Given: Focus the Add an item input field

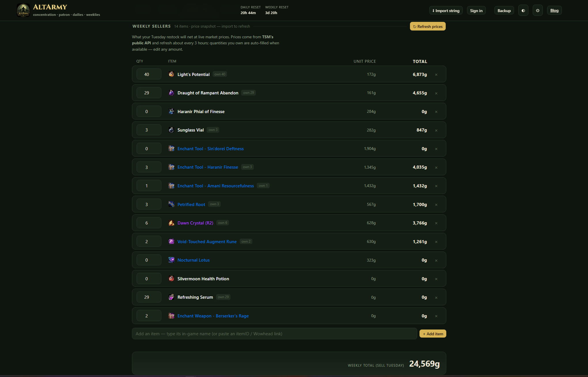Looking at the screenshot, I should click(x=274, y=334).
